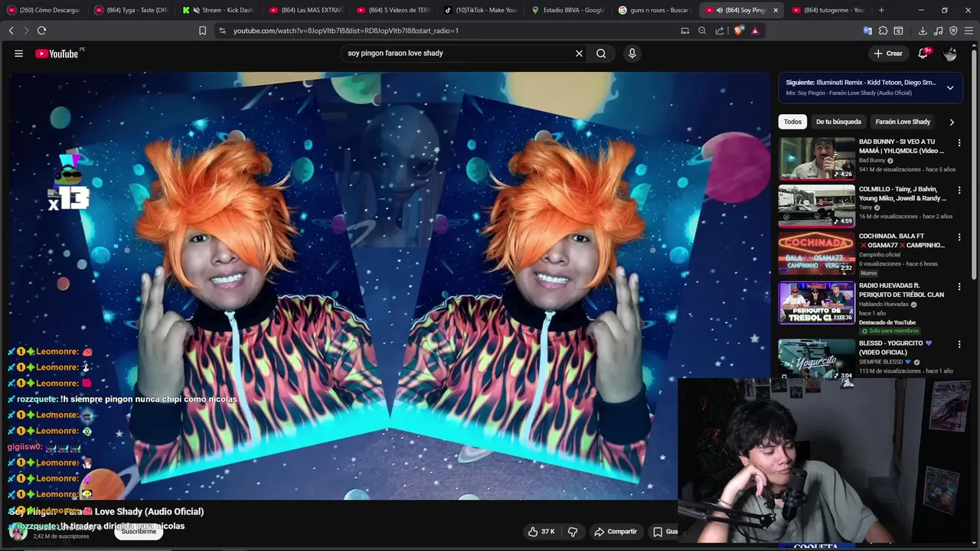Open the media control music note icon
Image resolution: width=980 pixels, height=551 pixels.
tap(938, 31)
